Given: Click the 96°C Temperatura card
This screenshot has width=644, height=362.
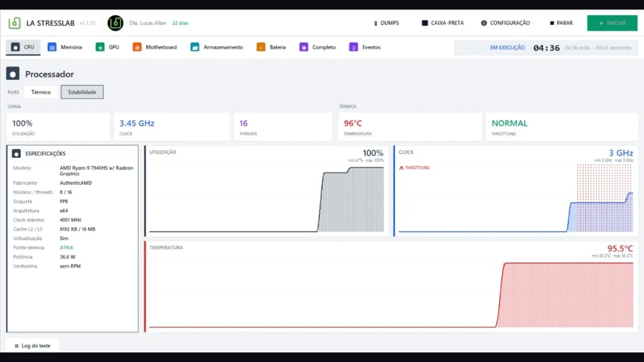Looking at the screenshot, I should 411,127.
